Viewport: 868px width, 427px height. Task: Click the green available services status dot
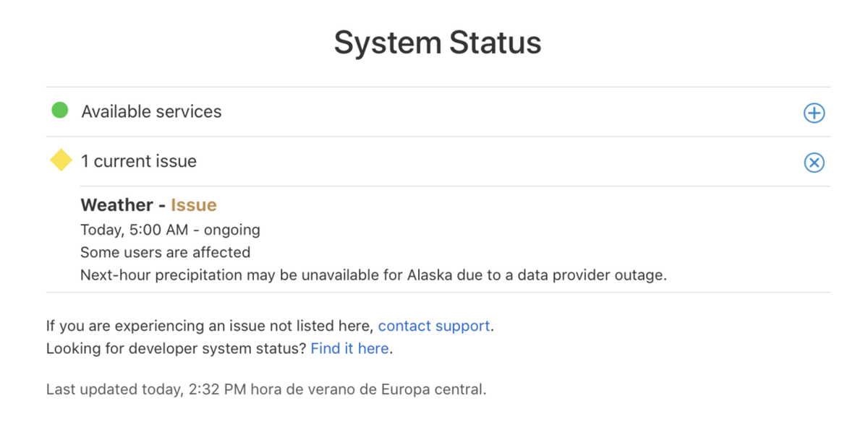59,111
